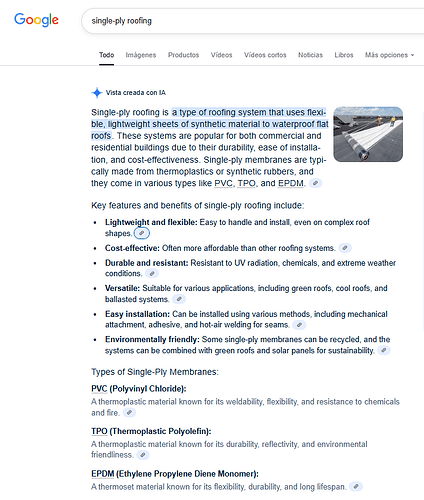Image resolution: width=424 pixels, height=500 pixels.
Task: Open the Noticias tab
Action: (x=310, y=55)
